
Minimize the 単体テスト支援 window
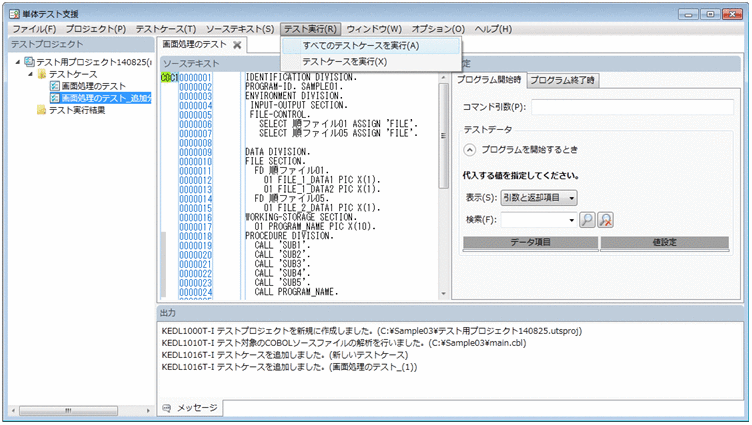(688, 14)
